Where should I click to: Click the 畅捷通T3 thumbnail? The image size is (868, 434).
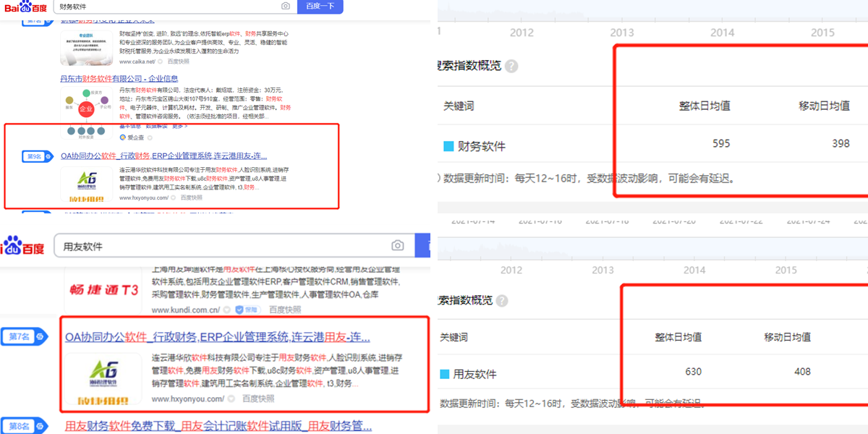tap(103, 290)
